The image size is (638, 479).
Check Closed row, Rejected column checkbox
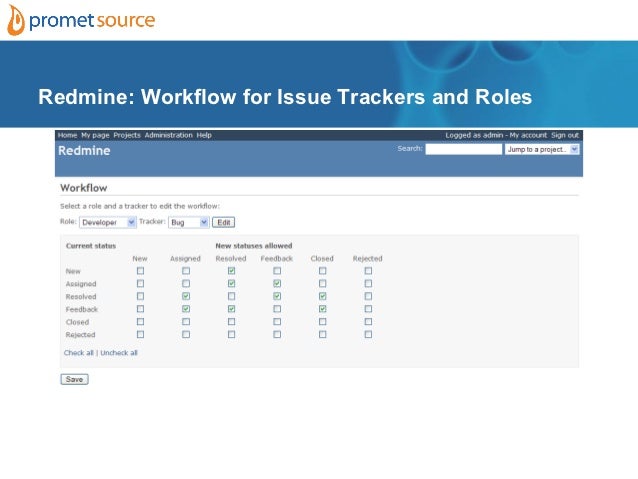[x=368, y=322]
